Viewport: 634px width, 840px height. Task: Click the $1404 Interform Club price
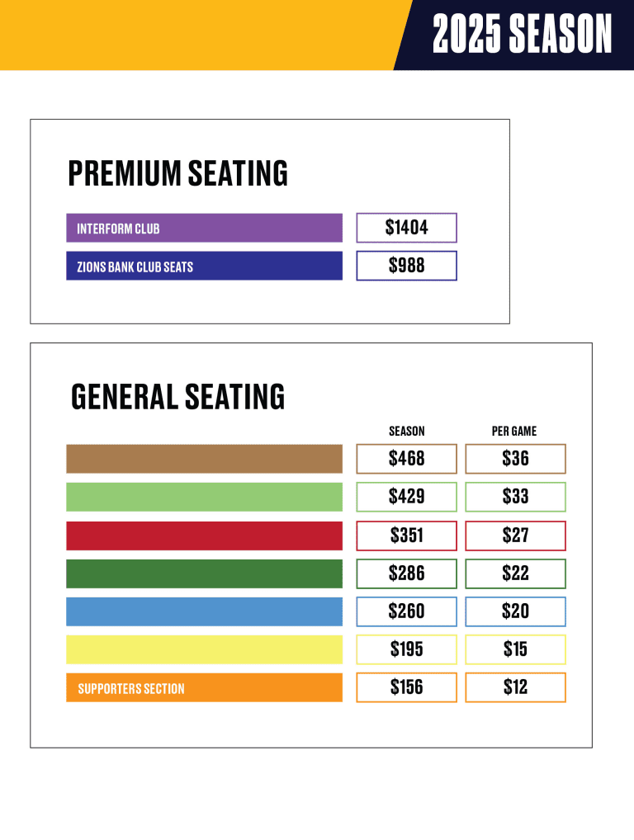(x=407, y=228)
